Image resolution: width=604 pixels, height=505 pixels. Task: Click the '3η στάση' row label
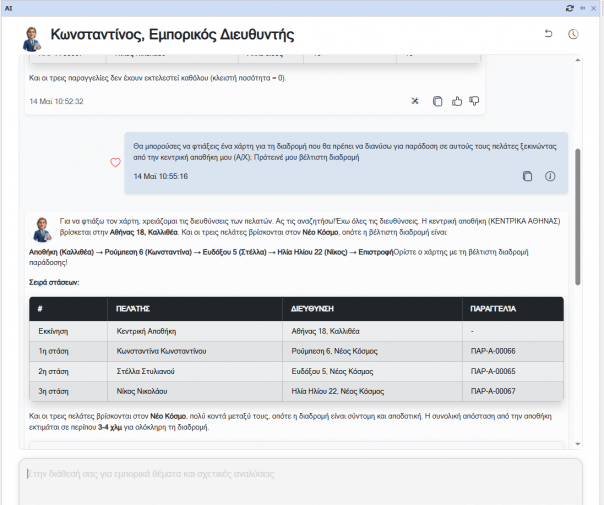[x=53, y=391]
